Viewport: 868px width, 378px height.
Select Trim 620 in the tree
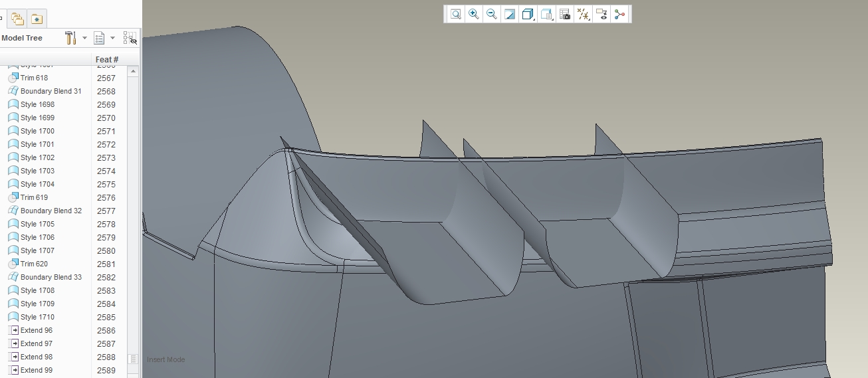[34, 264]
